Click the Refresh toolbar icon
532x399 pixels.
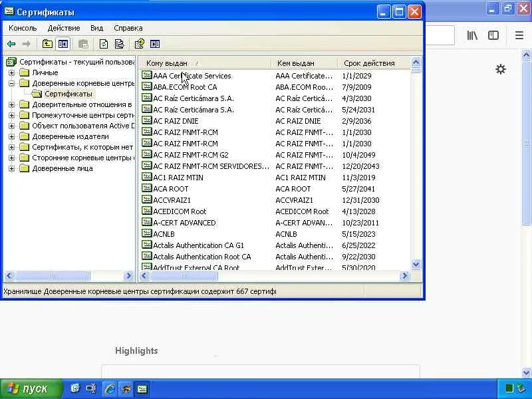(104, 44)
